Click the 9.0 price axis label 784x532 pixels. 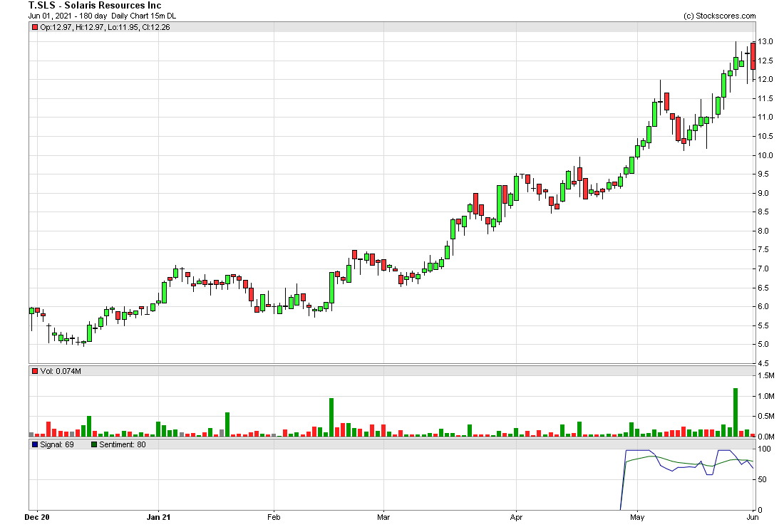click(x=763, y=193)
